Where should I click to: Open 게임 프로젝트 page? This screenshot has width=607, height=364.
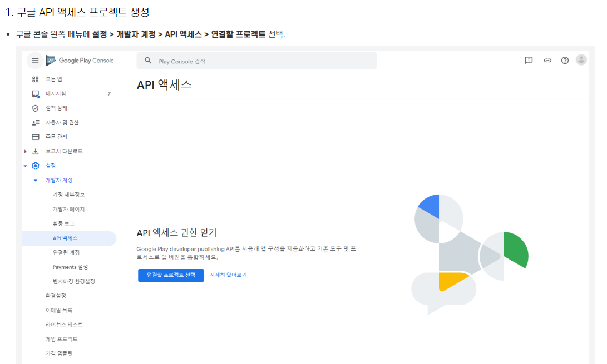point(62,339)
